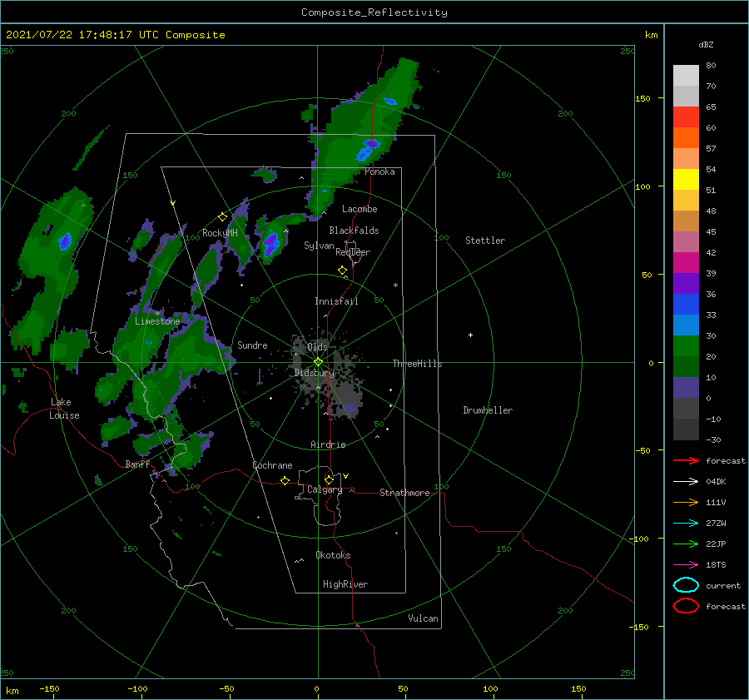749x700 pixels.
Task: Click the magenta 18TS arrow legend icon
Action: pyautogui.click(x=686, y=565)
